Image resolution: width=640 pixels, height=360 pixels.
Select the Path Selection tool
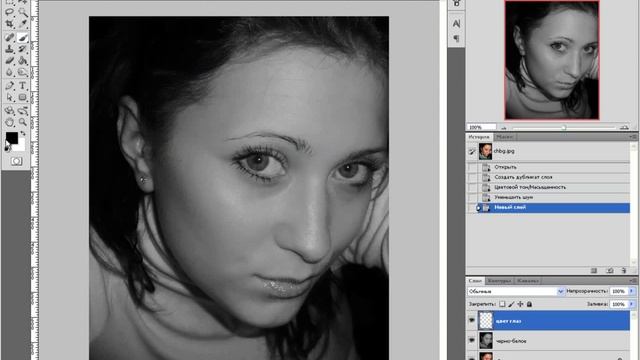coord(9,98)
